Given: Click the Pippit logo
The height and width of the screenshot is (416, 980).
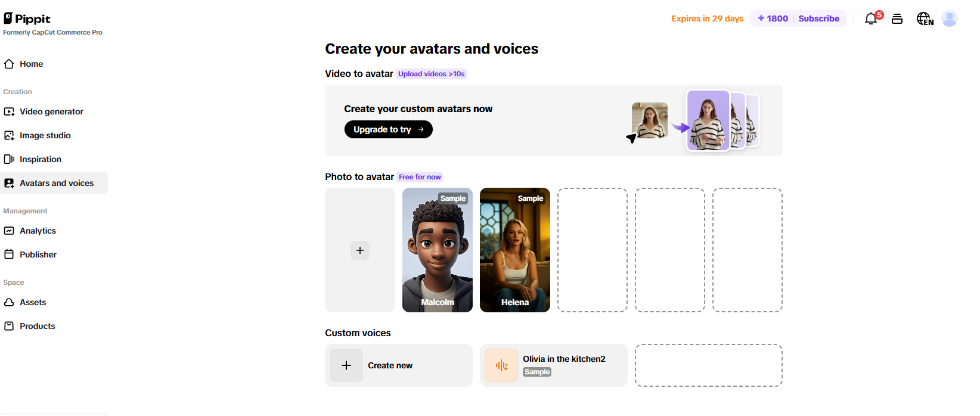Looking at the screenshot, I should [27, 19].
